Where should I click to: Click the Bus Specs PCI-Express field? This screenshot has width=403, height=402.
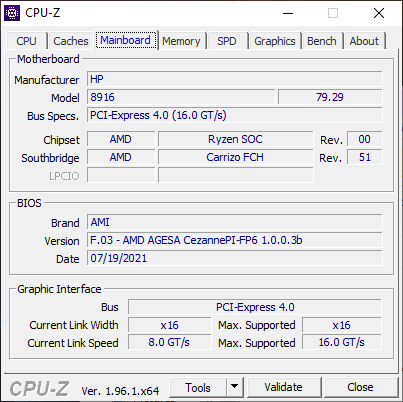click(x=235, y=115)
